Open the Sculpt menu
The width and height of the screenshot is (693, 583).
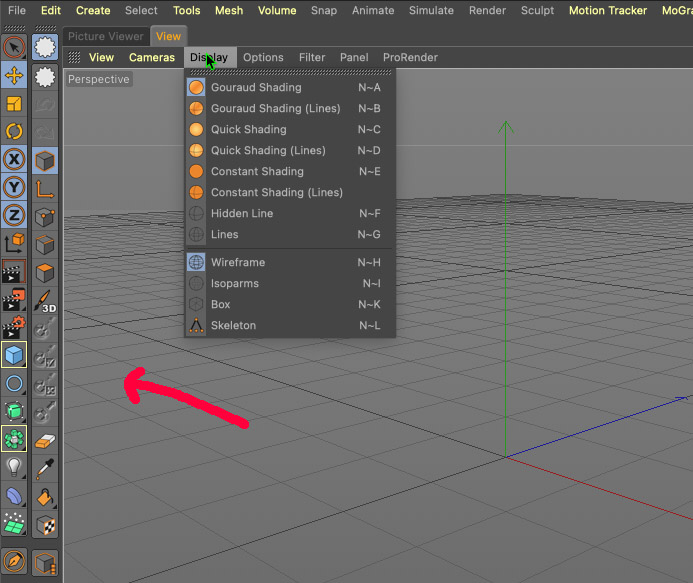tap(537, 10)
